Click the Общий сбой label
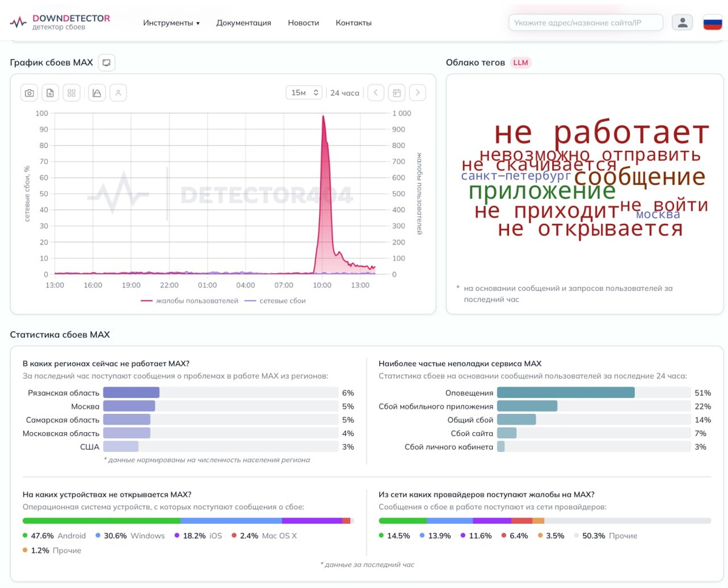728x588 pixels. (x=470, y=420)
